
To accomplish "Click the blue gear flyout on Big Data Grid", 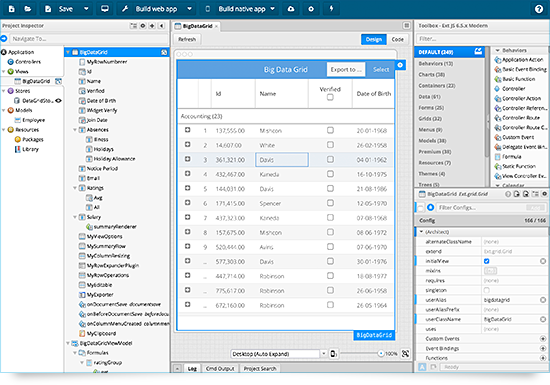I will [400, 65].
